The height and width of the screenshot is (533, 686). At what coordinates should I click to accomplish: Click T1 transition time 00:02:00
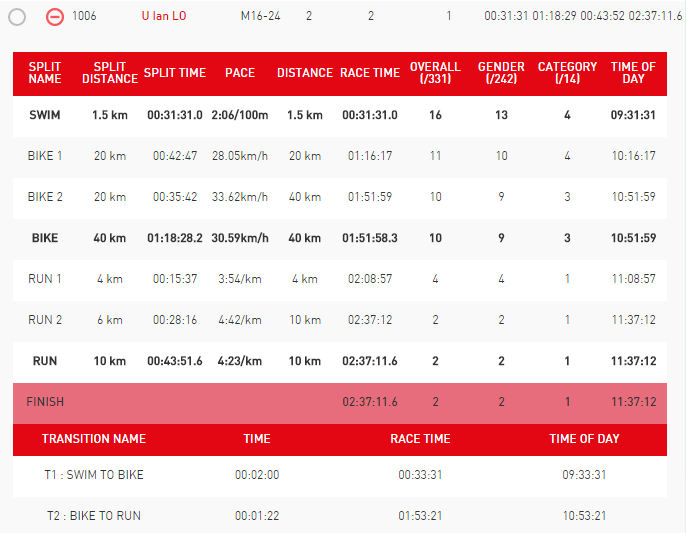tap(257, 475)
